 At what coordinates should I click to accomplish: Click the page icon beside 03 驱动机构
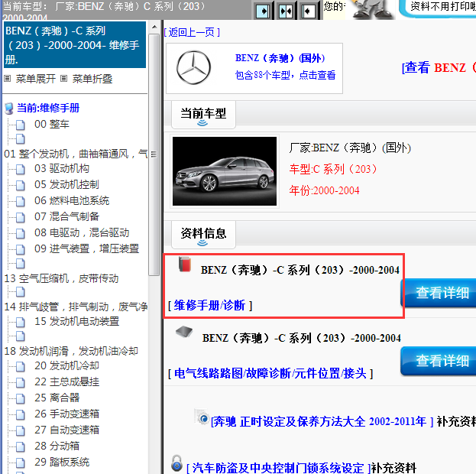[21, 169]
